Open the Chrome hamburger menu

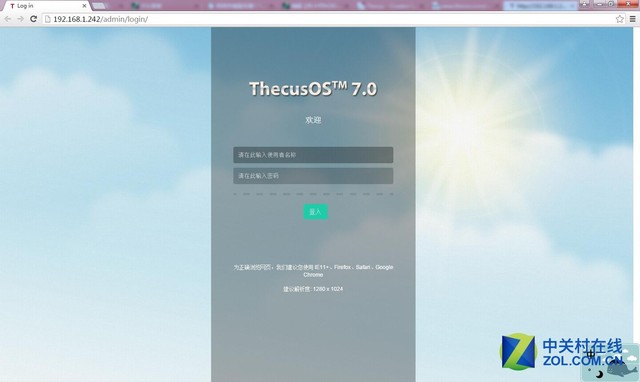tap(633, 19)
